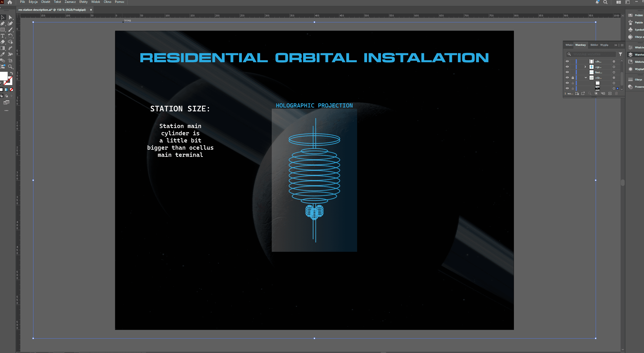Select the Eyedropper tool

(x=3, y=54)
